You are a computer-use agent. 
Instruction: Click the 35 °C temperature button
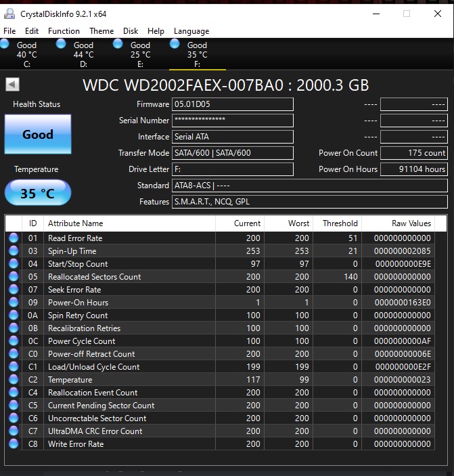[x=38, y=194]
